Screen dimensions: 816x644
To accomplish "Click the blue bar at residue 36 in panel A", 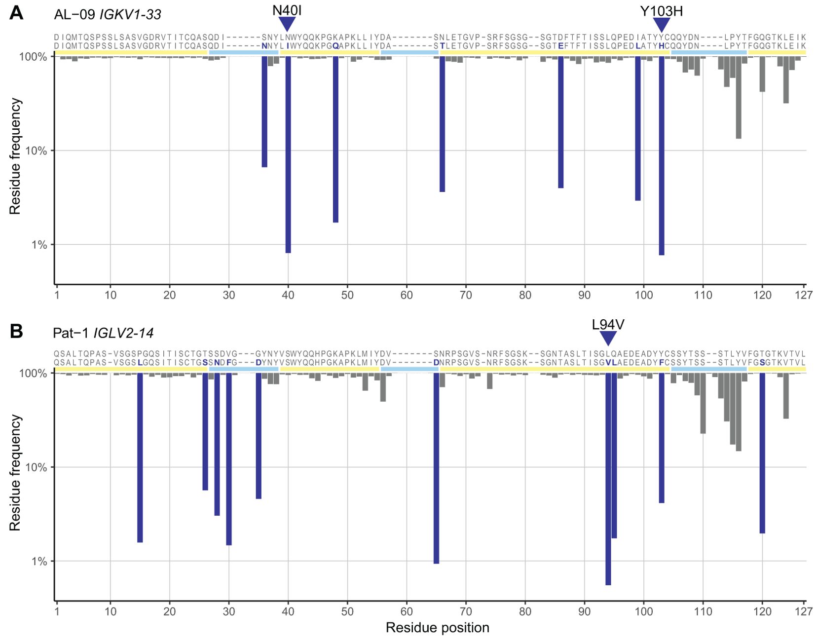I will click(264, 112).
